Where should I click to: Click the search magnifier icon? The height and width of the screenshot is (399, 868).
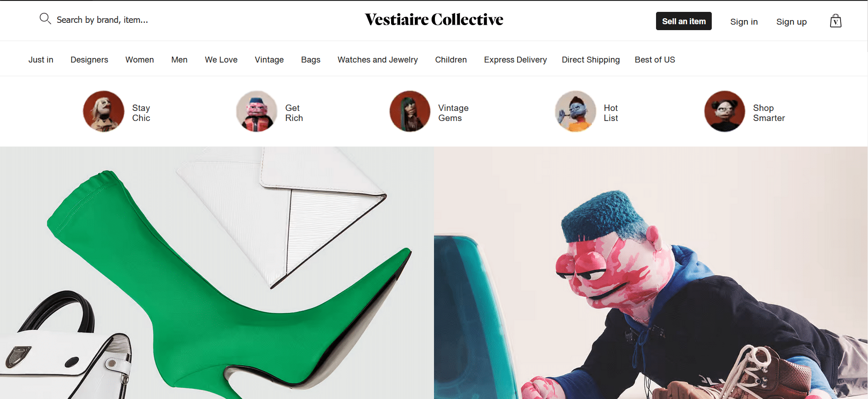point(45,19)
